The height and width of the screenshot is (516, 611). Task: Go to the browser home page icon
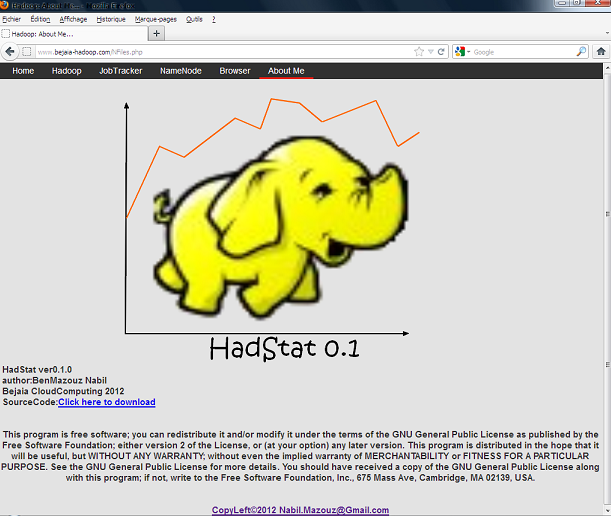coord(601,51)
